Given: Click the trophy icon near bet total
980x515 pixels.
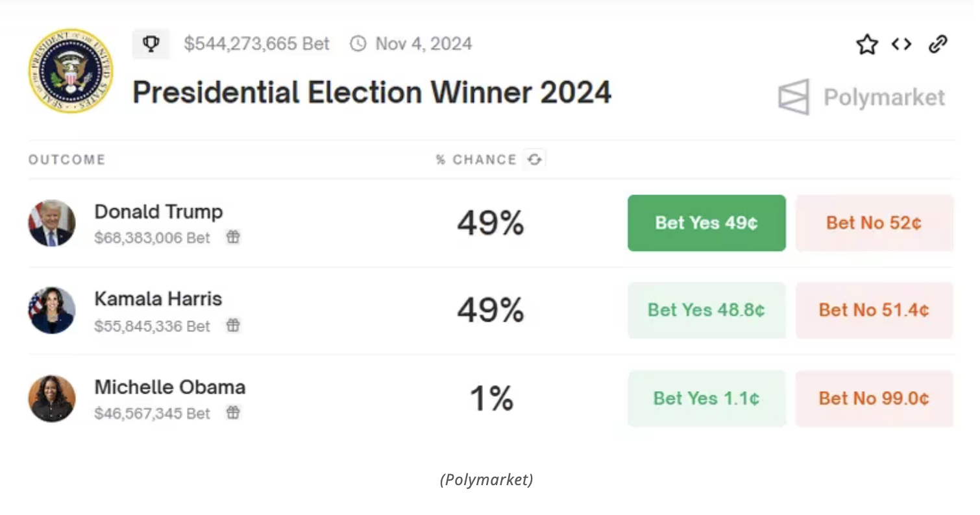Looking at the screenshot, I should click(151, 44).
